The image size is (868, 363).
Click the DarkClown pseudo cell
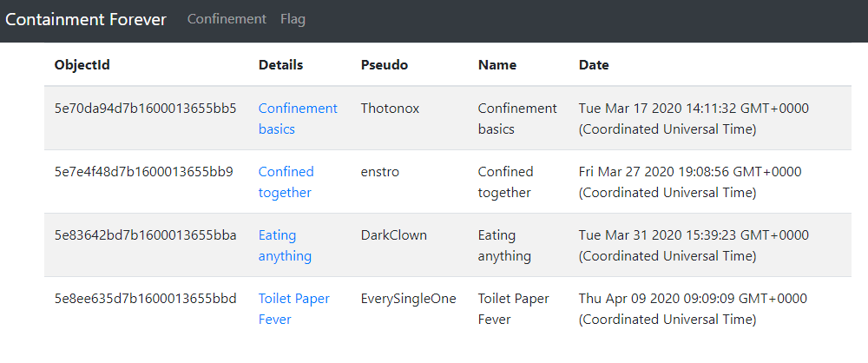(x=393, y=235)
